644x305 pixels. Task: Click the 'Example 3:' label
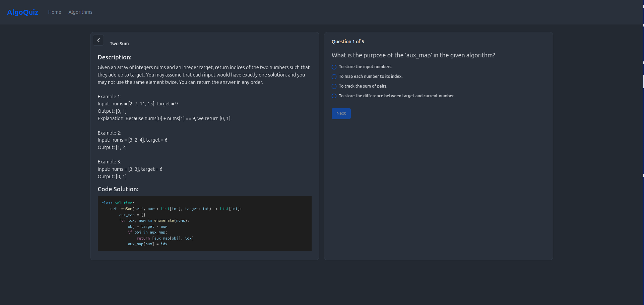[110, 162]
